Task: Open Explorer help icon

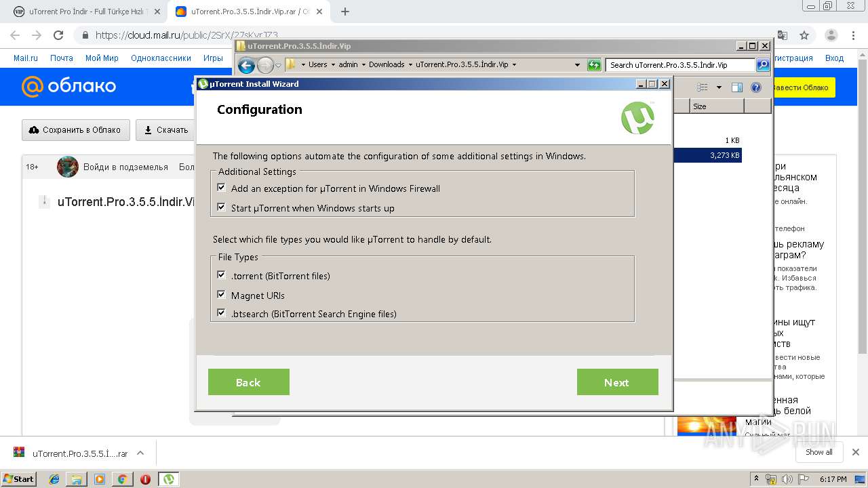Action: [756, 87]
